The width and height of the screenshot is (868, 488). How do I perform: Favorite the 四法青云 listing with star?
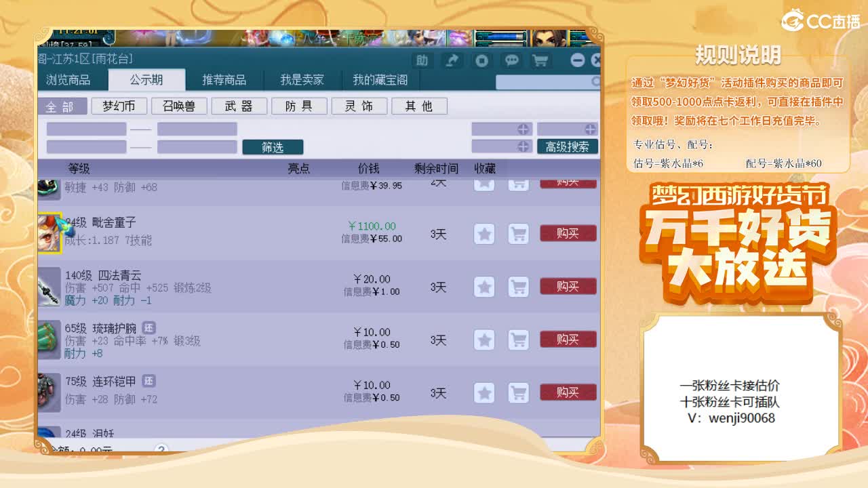(484, 287)
